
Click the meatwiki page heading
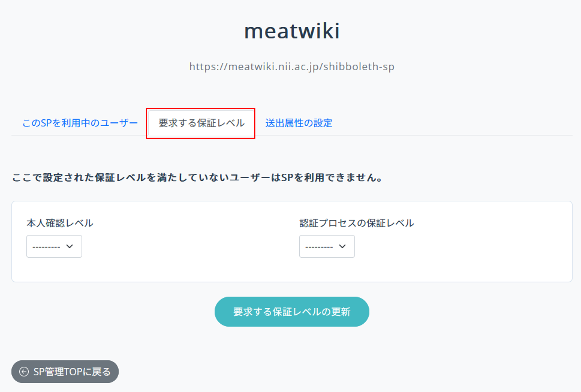coord(292,31)
